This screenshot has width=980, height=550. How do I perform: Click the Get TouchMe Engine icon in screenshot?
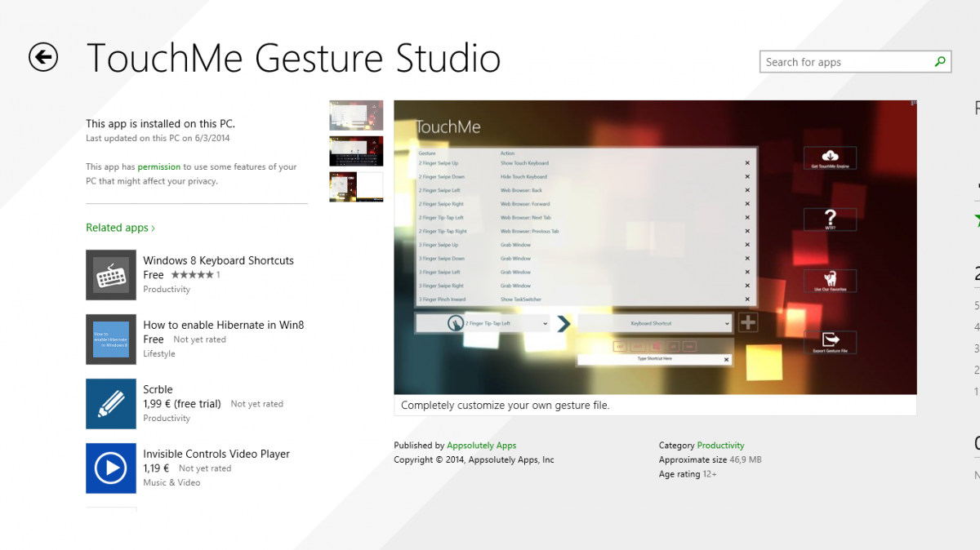tap(830, 157)
